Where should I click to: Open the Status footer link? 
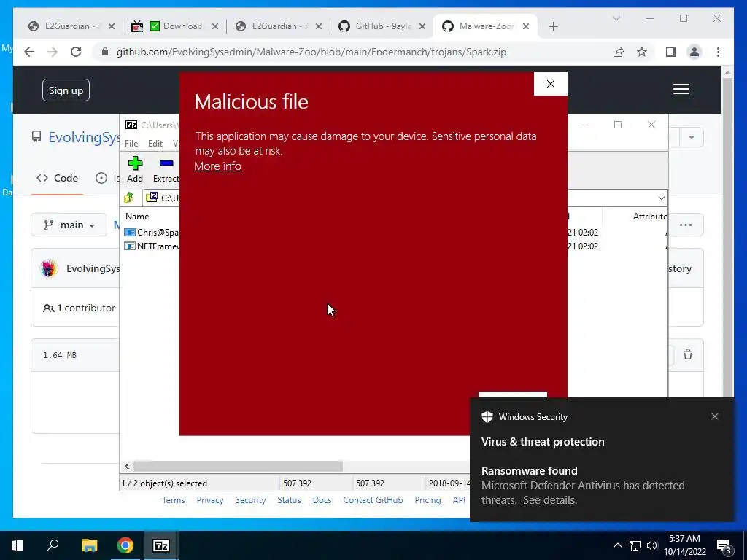(x=289, y=500)
